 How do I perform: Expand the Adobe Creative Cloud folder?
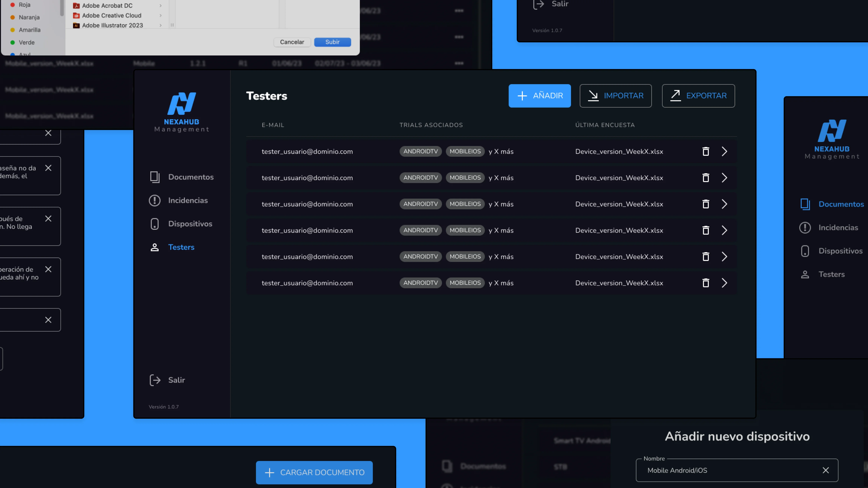coord(160,16)
